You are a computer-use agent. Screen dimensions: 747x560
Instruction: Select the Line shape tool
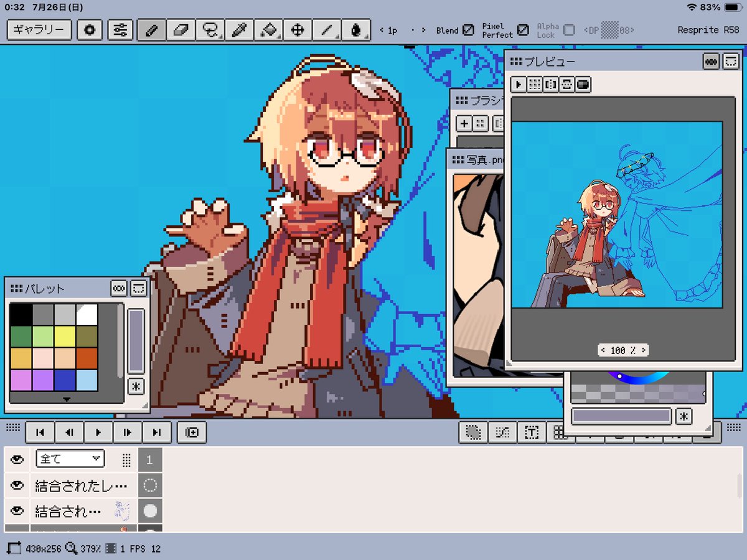coord(327,30)
